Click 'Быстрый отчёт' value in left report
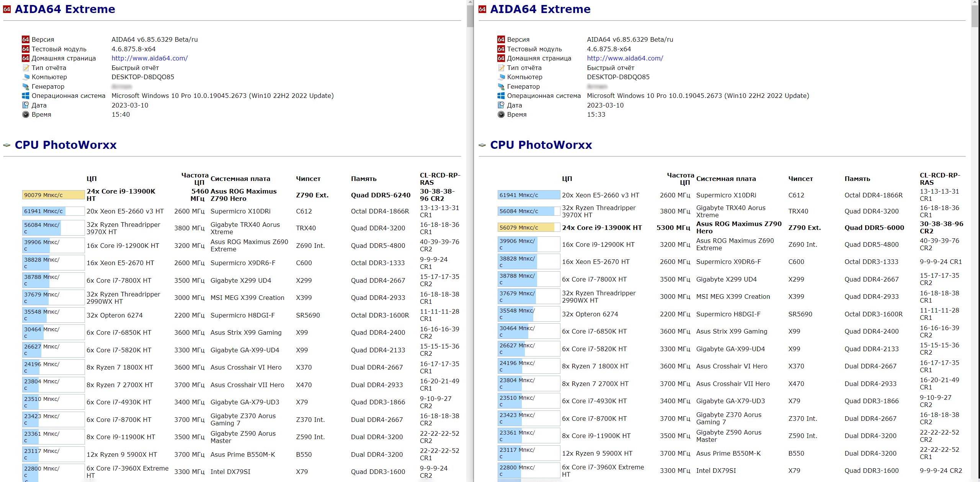 coord(135,68)
